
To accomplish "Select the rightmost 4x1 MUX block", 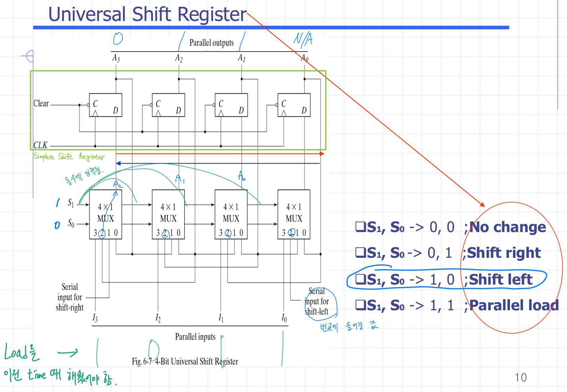I will tap(294, 214).
